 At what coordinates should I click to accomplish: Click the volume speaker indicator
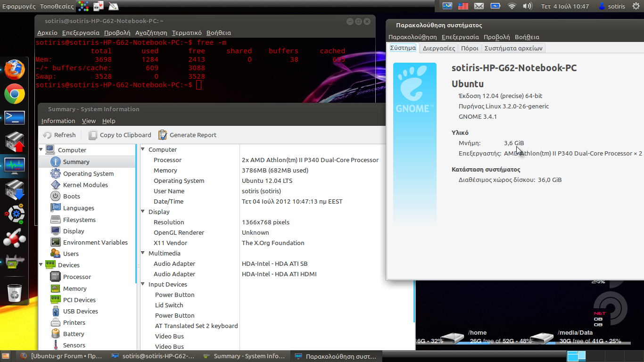click(527, 6)
